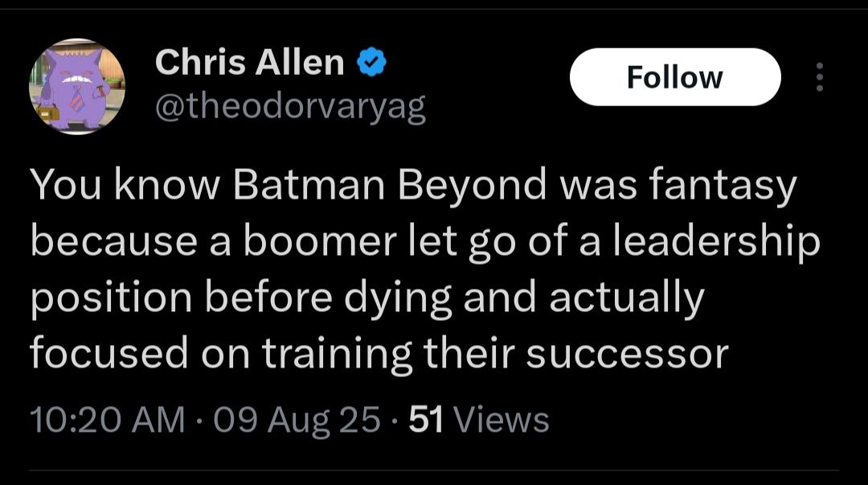Click the last line training their successor

coord(495,353)
